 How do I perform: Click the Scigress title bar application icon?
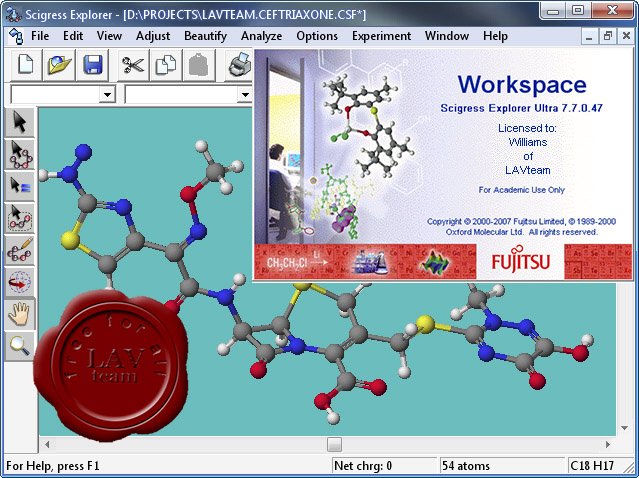[13, 15]
